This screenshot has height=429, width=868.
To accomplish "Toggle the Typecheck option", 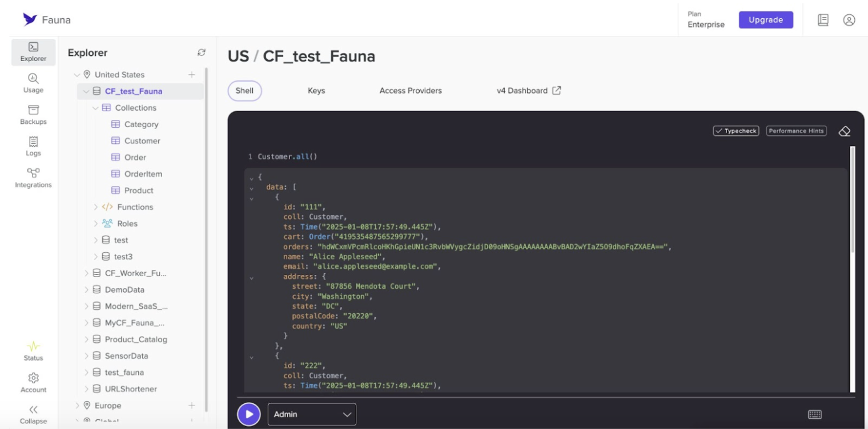I will pyautogui.click(x=736, y=131).
